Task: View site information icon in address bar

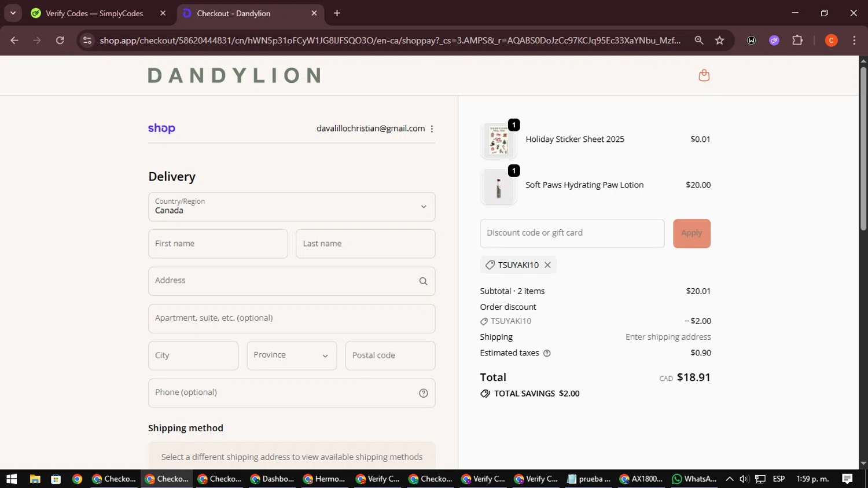Action: 87,41
